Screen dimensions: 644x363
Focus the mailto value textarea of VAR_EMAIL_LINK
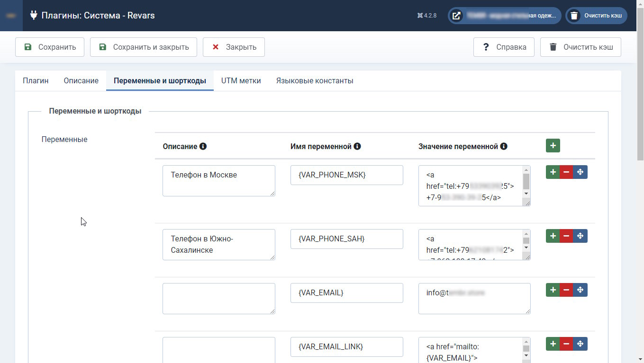click(x=474, y=350)
